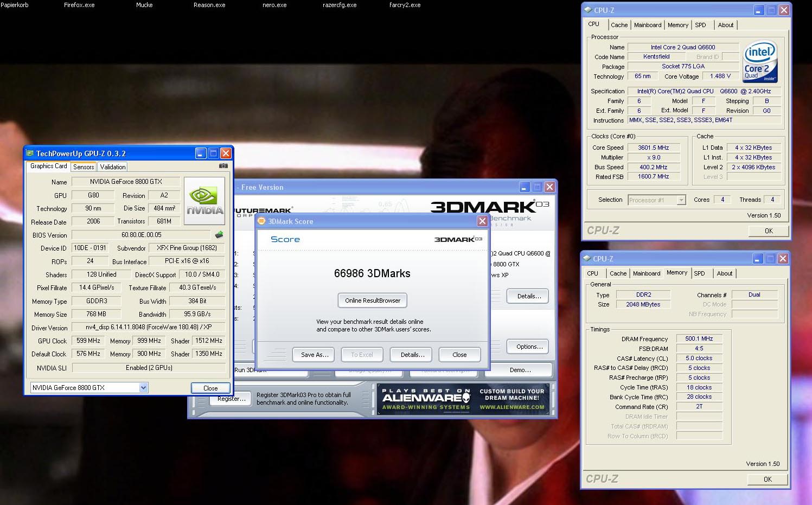Open the Processor #1 selection dropdown
This screenshot has width=812, height=505.
click(x=681, y=200)
